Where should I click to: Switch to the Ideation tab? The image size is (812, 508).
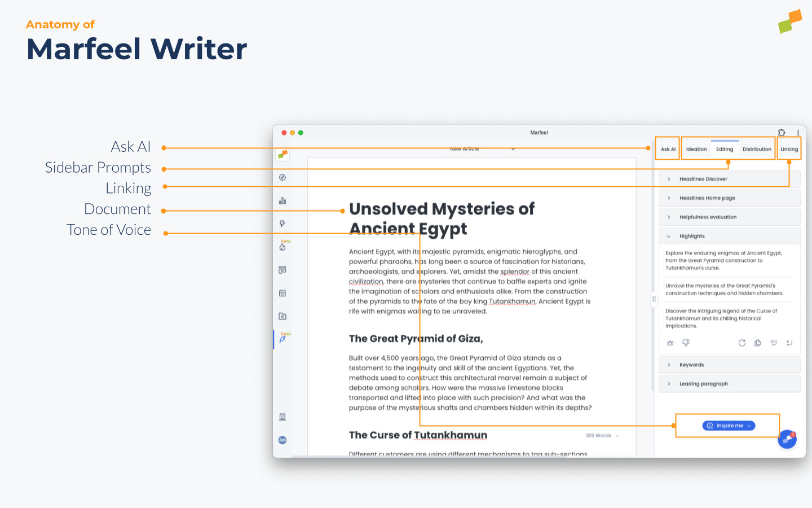click(x=696, y=148)
